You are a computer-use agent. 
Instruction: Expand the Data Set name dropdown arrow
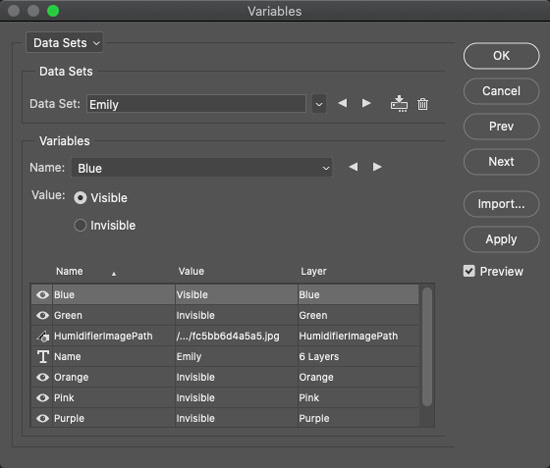coord(319,104)
